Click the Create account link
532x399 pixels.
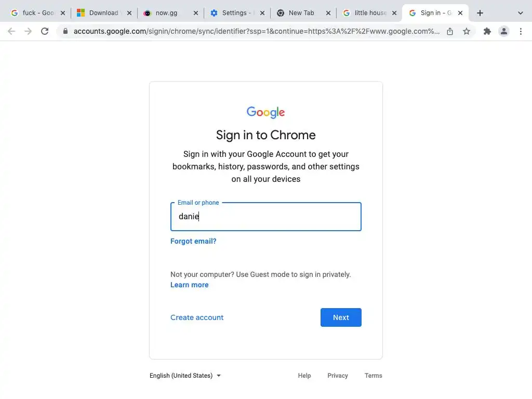point(197,317)
